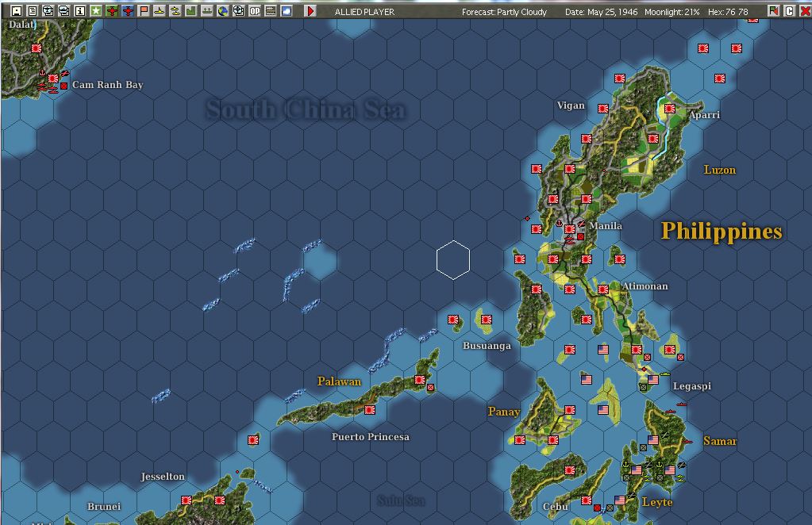The width and height of the screenshot is (812, 525).
Task: Click the 'Cam Ranh Bay' label
Action: pos(108,84)
